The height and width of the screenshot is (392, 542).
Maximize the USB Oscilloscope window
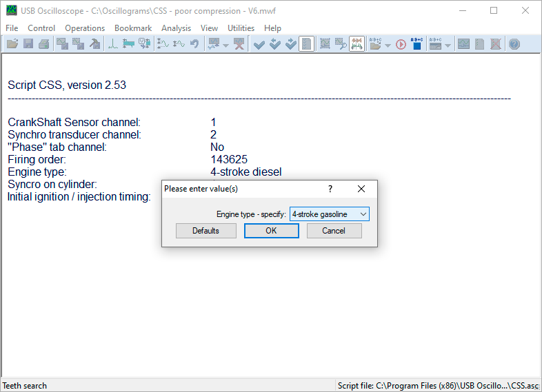tap(494, 11)
